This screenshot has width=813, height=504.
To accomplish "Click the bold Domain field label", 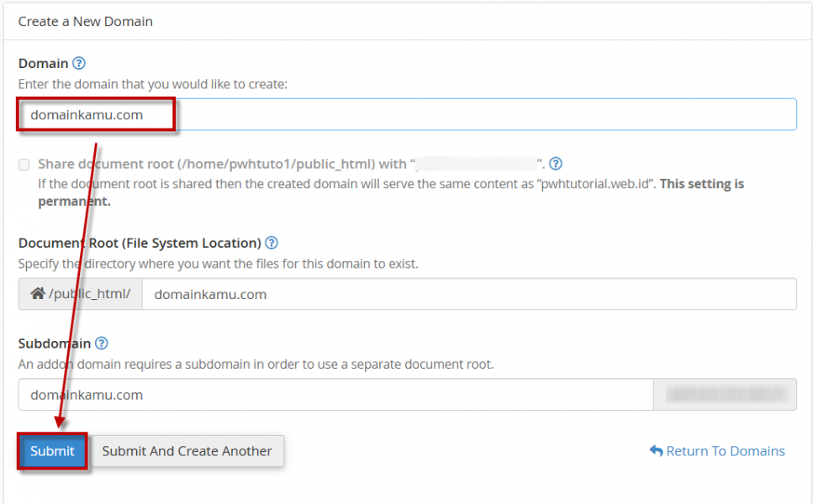I will point(43,63).
